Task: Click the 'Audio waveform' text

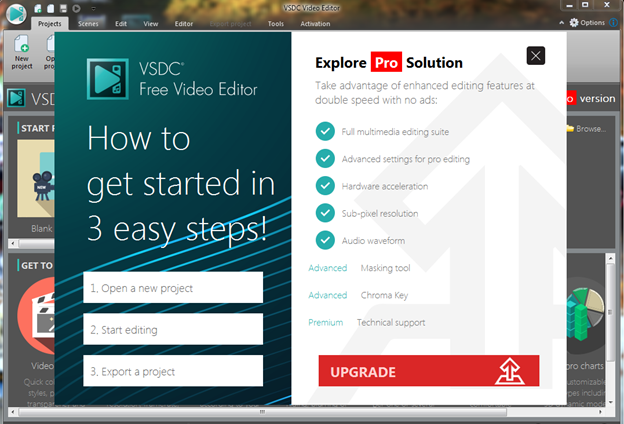Action: point(373,240)
